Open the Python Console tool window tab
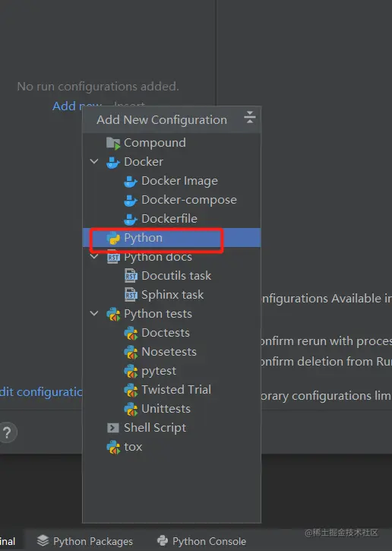The height and width of the screenshot is (551, 392). (201, 541)
